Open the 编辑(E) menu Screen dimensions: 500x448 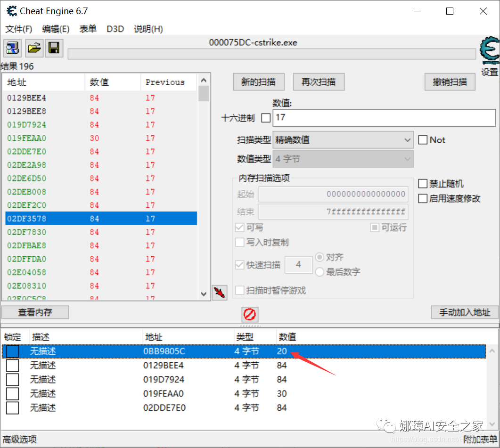point(56,29)
